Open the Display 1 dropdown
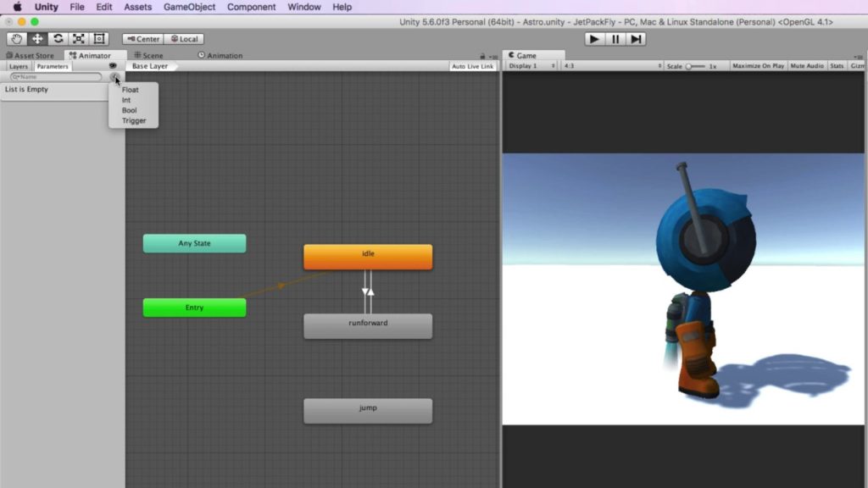Screen dimensions: 868x488 tap(531, 66)
